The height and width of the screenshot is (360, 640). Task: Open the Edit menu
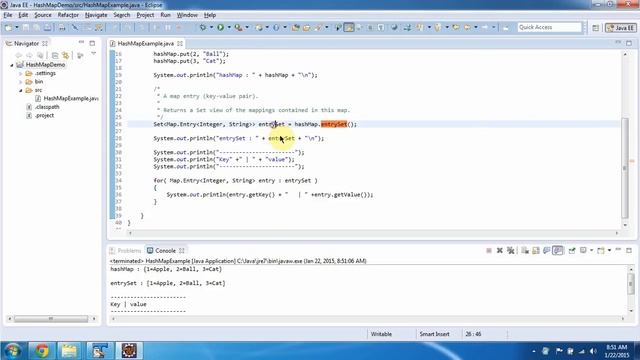23,15
